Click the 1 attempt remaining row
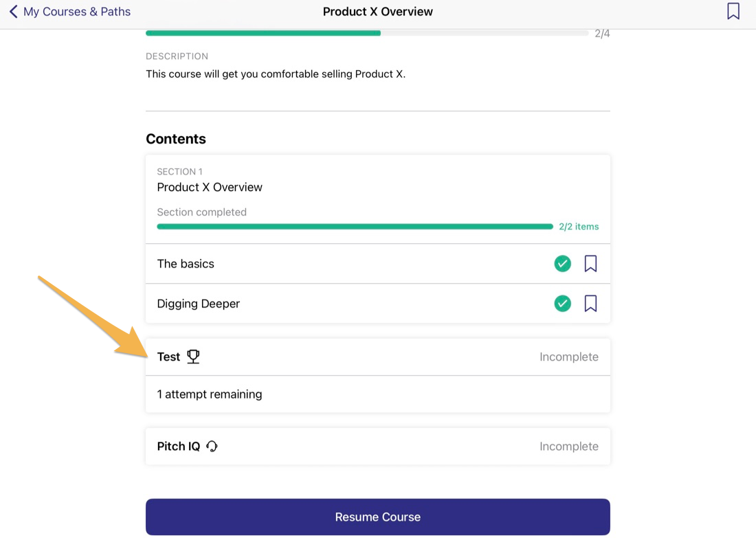 click(377, 394)
